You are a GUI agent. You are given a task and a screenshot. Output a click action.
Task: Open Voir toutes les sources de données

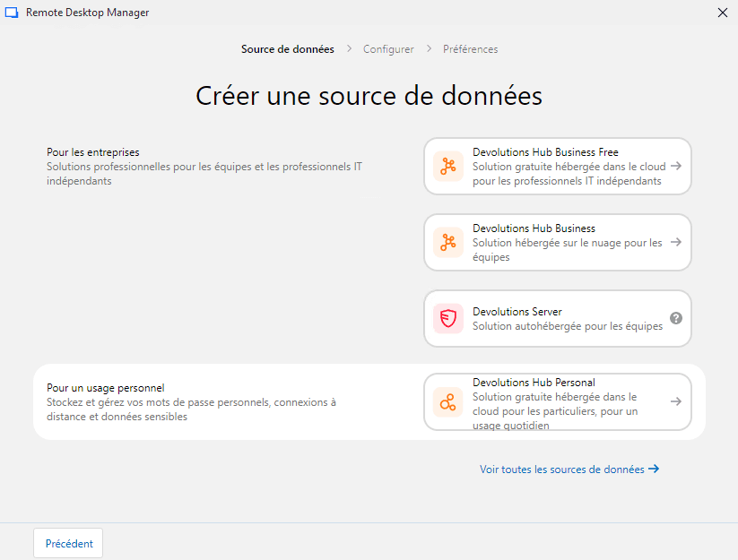pyautogui.click(x=560, y=469)
